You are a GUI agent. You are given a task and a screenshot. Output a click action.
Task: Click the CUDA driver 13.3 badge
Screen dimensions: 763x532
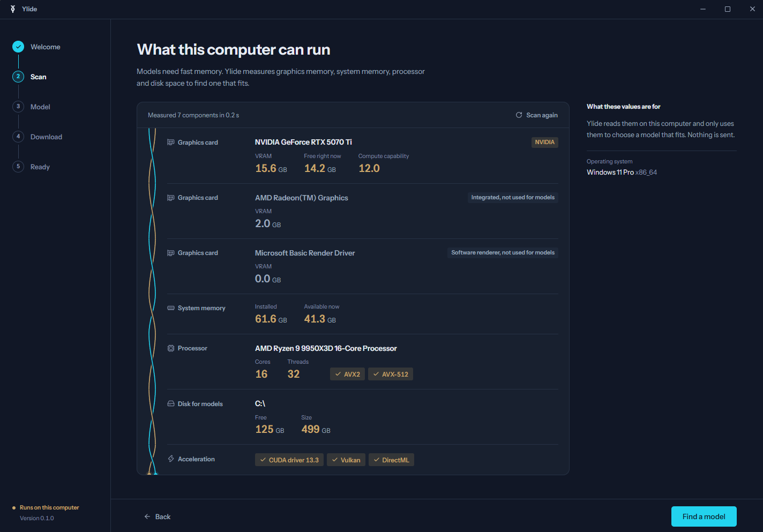click(x=289, y=460)
